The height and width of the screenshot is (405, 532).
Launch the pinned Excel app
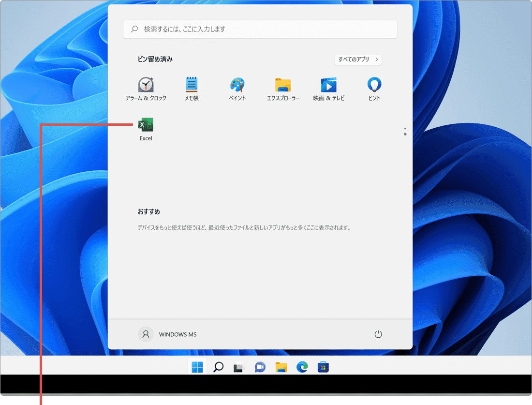pyautogui.click(x=146, y=129)
